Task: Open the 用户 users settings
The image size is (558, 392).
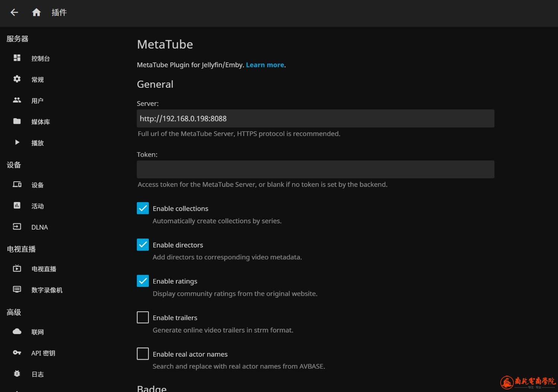Action: [x=37, y=100]
